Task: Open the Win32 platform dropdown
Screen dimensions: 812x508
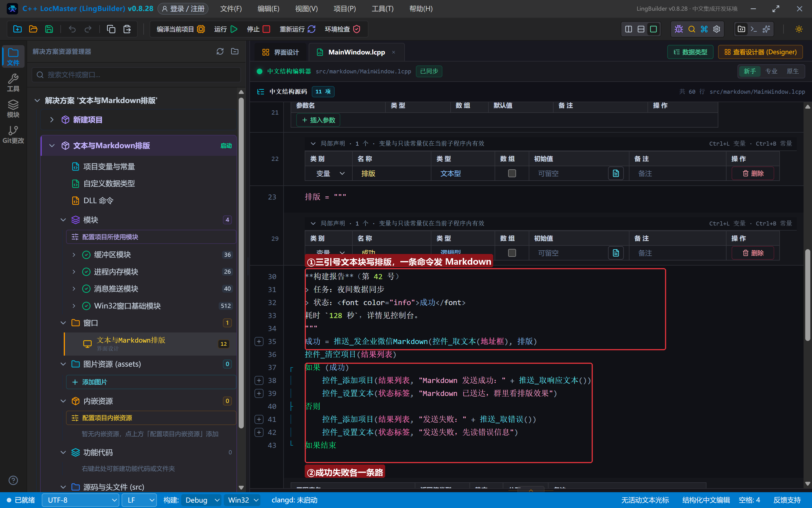Action: [x=242, y=500]
